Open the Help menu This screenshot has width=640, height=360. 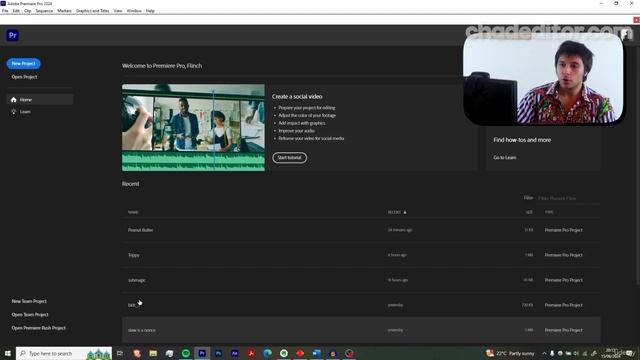[x=150, y=11]
